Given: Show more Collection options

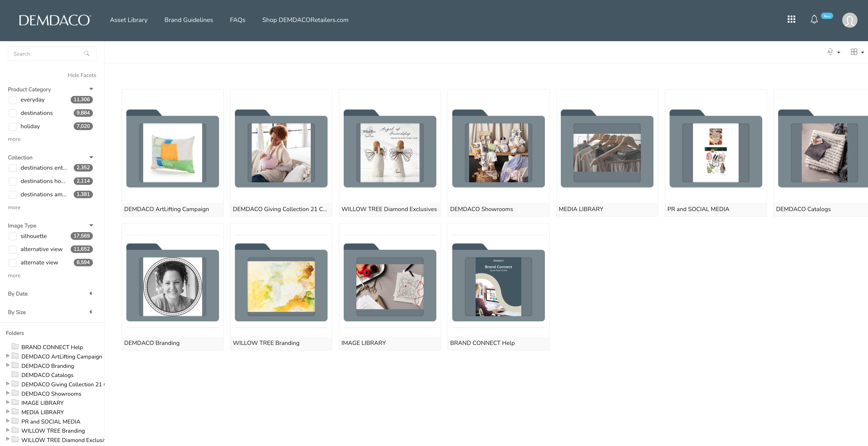Looking at the screenshot, I should (x=14, y=207).
